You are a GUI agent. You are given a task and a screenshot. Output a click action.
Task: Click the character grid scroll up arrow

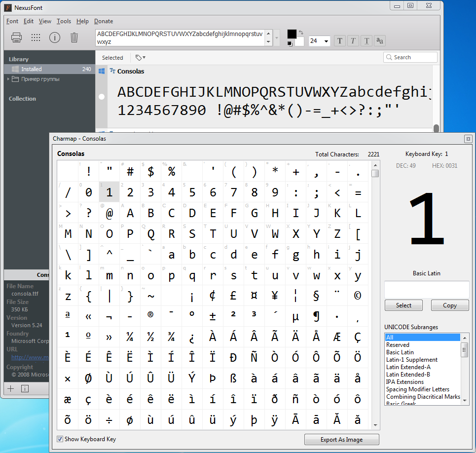pyautogui.click(x=375, y=165)
